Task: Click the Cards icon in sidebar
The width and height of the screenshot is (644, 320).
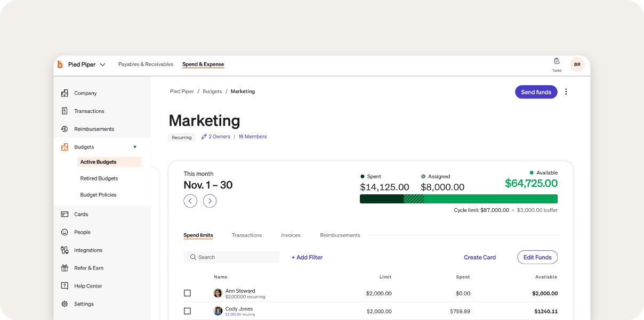Action: point(65,214)
